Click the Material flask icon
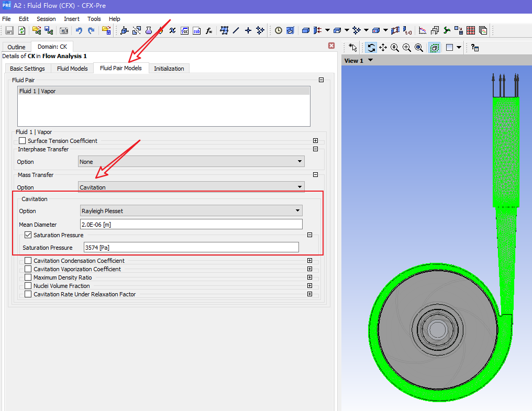The height and width of the screenshot is (411, 532). [149, 31]
